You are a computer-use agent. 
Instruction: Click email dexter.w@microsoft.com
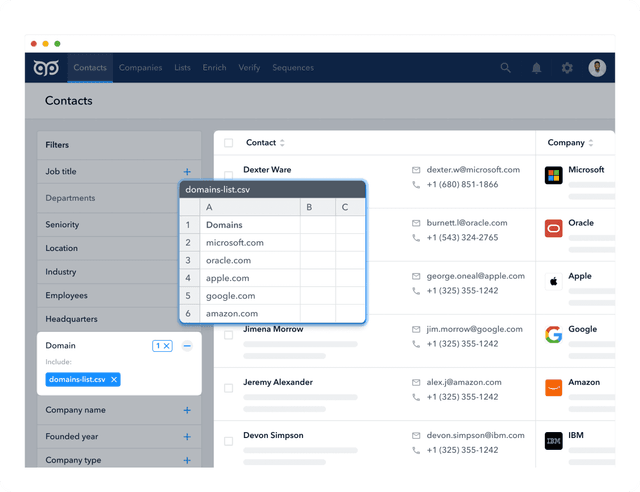(473, 170)
